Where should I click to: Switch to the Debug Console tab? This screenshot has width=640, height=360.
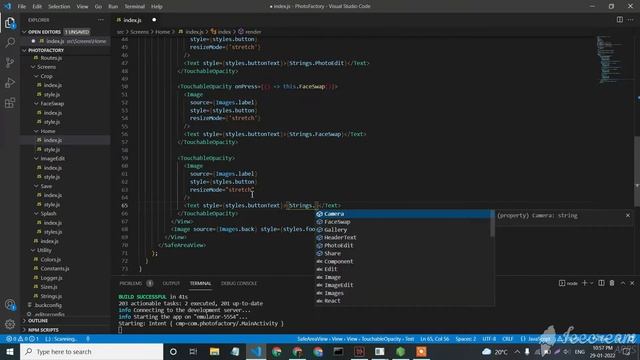[239, 283]
